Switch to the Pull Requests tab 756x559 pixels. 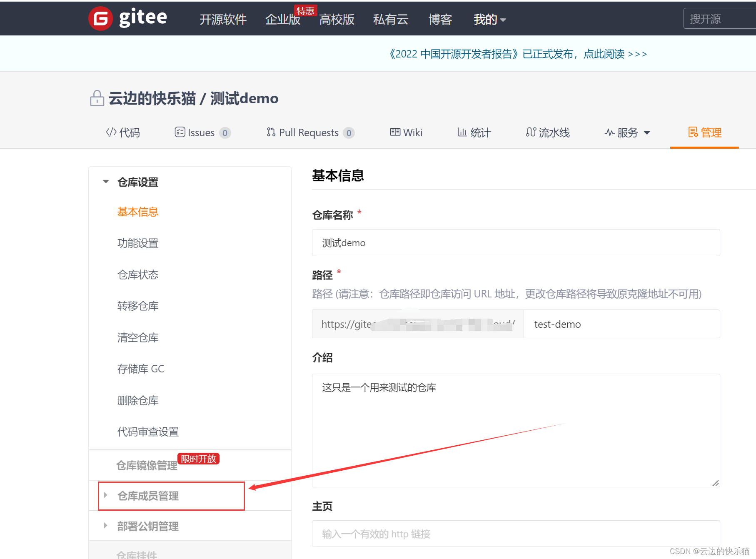coord(310,132)
